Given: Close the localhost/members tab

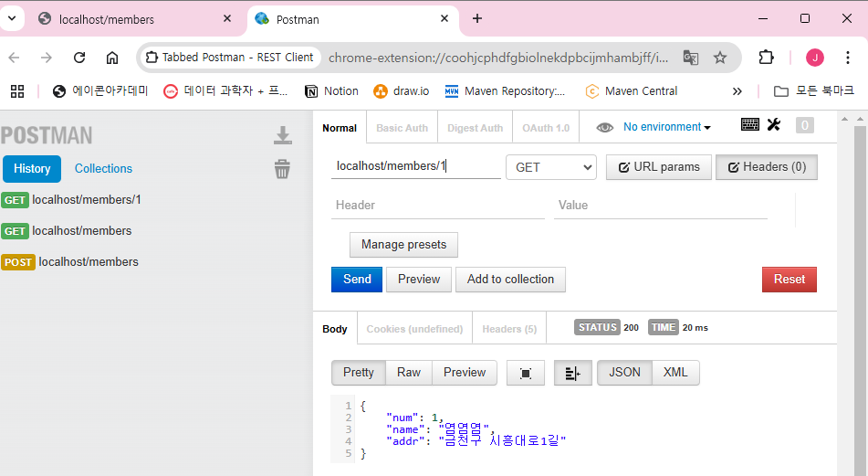Looking at the screenshot, I should tap(227, 19).
